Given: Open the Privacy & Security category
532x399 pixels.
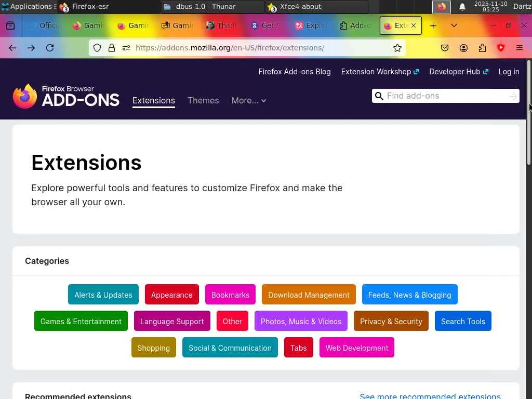Looking at the screenshot, I should click(x=391, y=321).
